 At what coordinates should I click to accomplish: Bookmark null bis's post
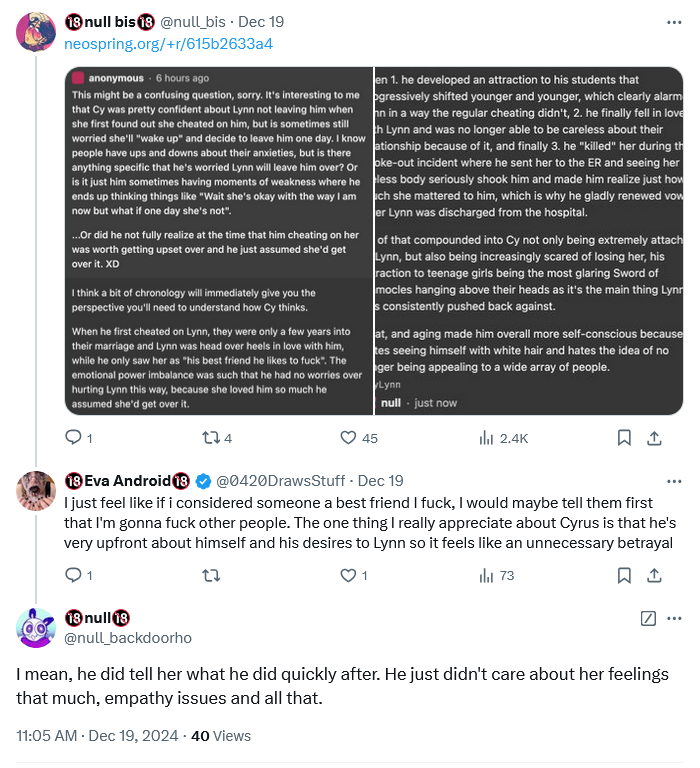coord(623,438)
